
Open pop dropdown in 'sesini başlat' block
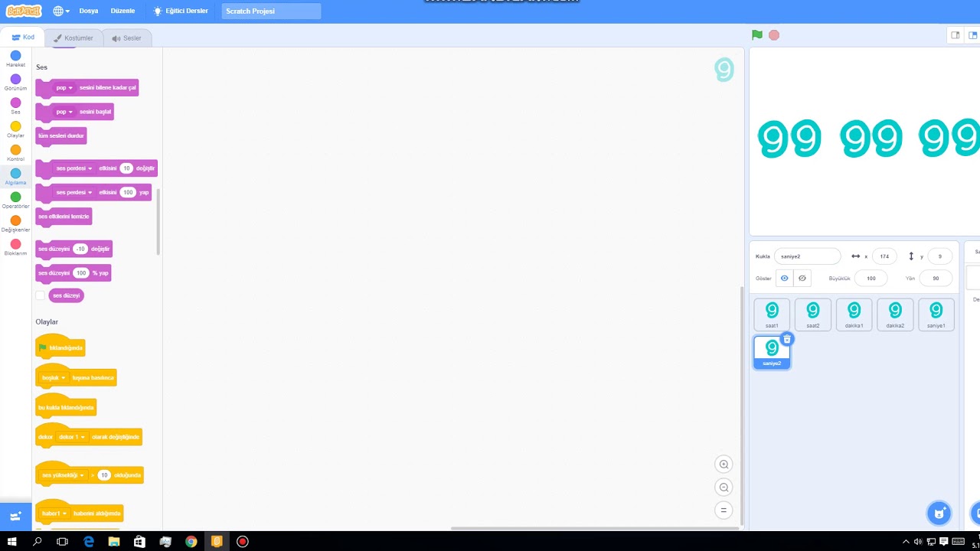(64, 112)
